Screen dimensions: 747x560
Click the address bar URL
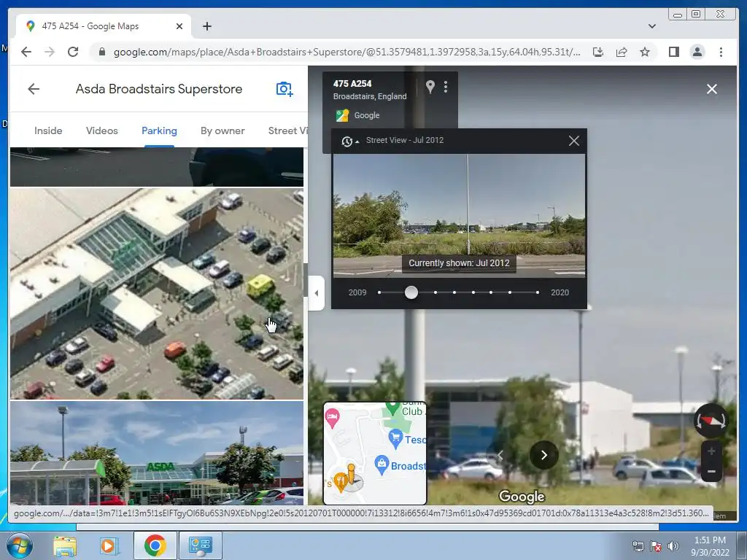pos(347,52)
